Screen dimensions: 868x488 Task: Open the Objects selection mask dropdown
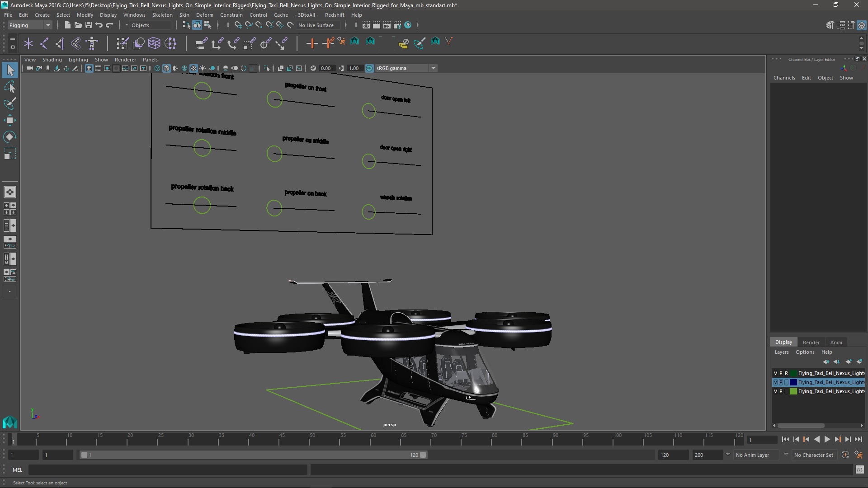coord(149,25)
